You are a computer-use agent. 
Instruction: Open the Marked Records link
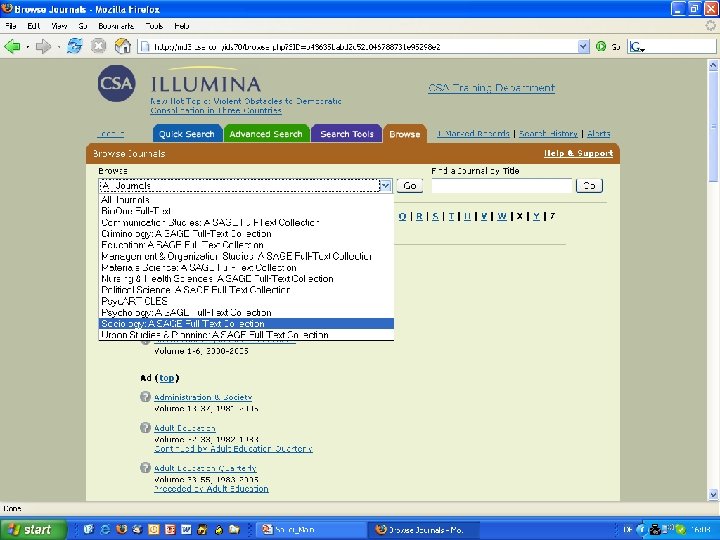[473, 134]
